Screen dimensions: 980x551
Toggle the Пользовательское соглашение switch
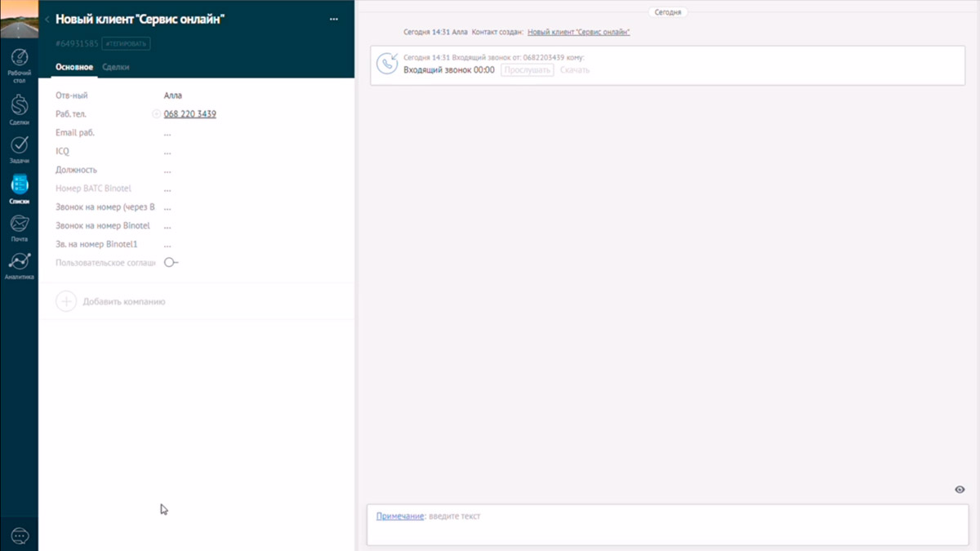pyautogui.click(x=171, y=263)
